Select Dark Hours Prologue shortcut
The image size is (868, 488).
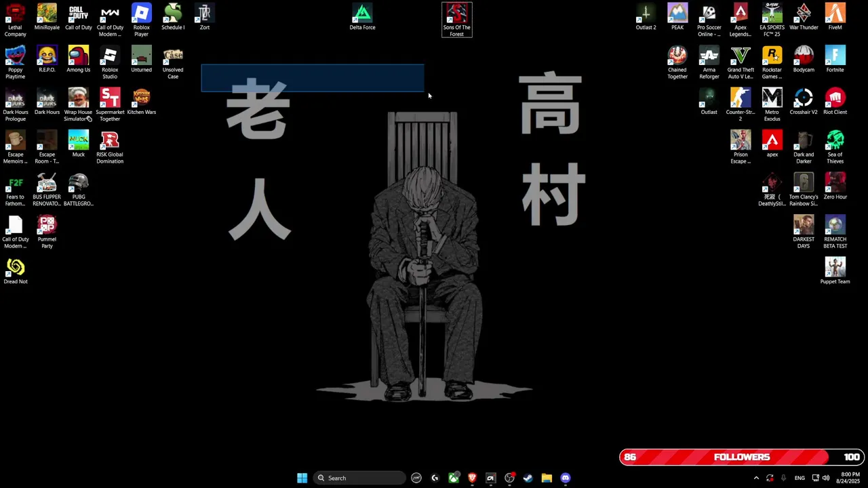tap(15, 105)
